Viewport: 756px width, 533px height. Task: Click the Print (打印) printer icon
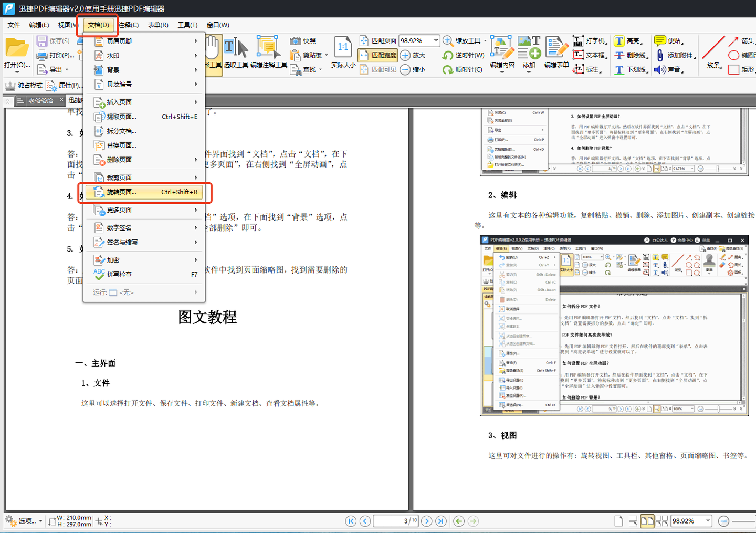pyautogui.click(x=42, y=55)
